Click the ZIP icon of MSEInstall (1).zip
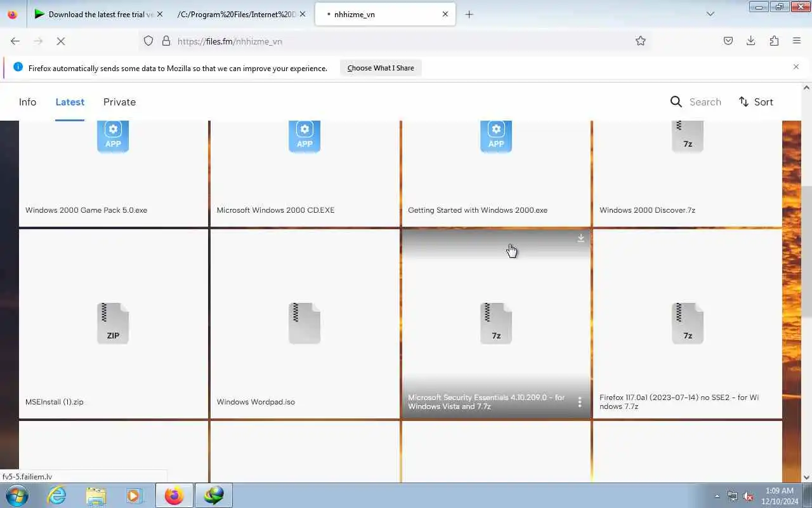Image resolution: width=812 pixels, height=508 pixels. click(x=113, y=323)
